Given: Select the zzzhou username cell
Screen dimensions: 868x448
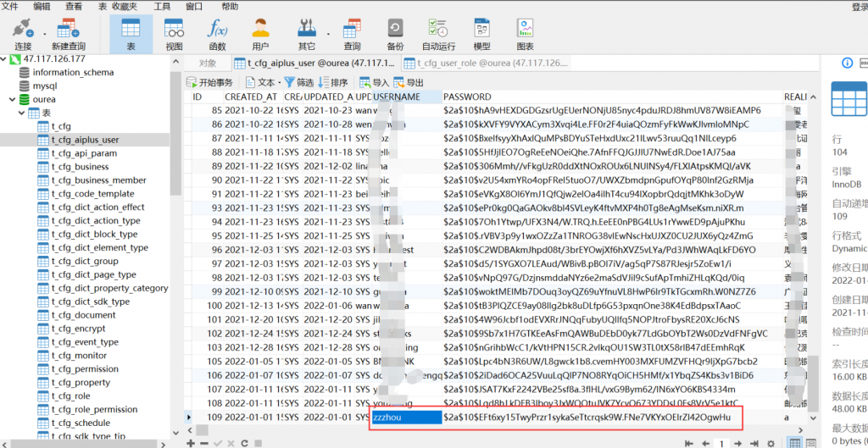Looking at the screenshot, I should (407, 417).
